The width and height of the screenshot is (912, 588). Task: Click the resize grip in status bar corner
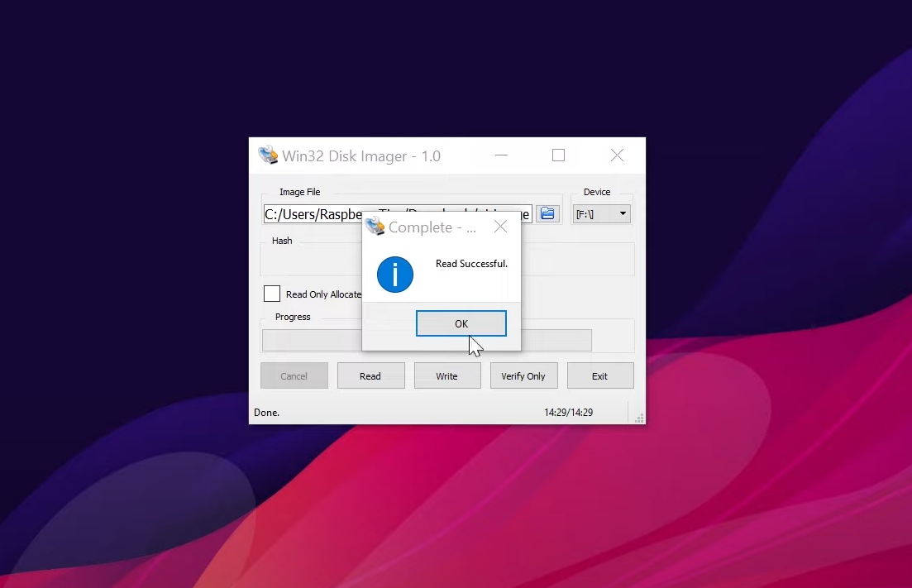[638, 418]
